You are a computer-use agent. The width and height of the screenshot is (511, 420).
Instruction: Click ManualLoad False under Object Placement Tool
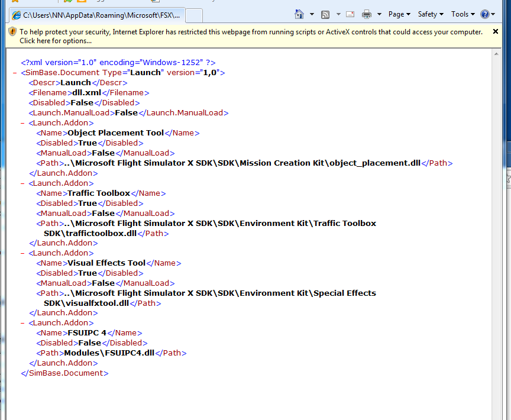pyautogui.click(x=106, y=153)
